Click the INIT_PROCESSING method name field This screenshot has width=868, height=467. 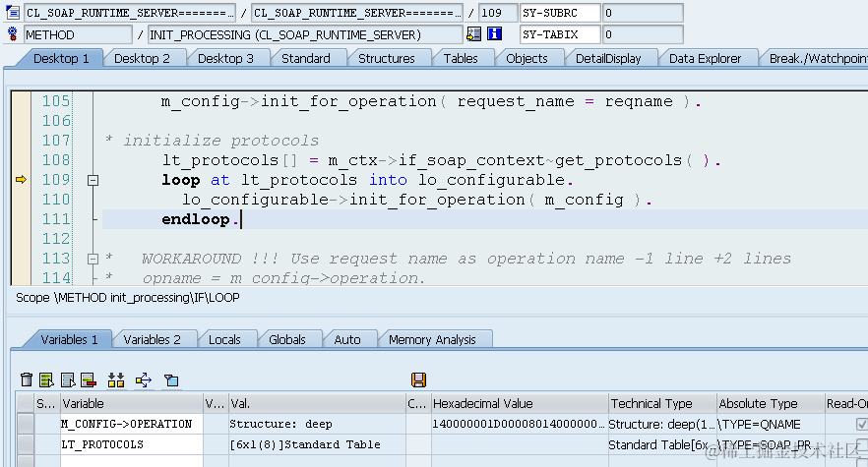(305, 34)
